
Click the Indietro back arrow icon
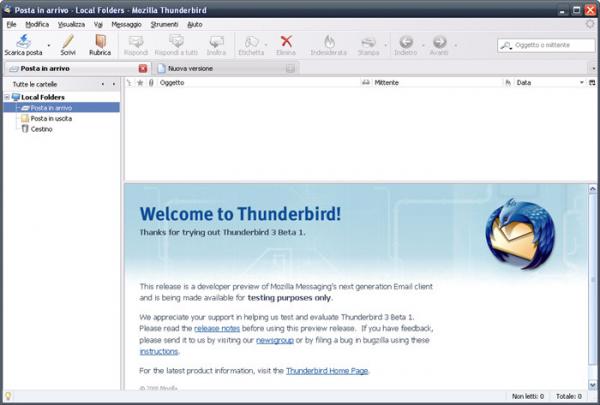point(406,41)
